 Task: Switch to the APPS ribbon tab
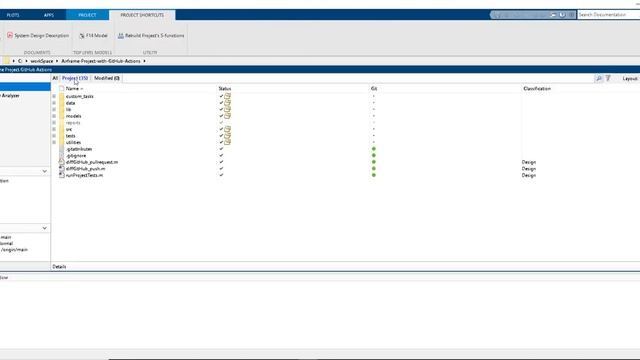pyautogui.click(x=49, y=15)
